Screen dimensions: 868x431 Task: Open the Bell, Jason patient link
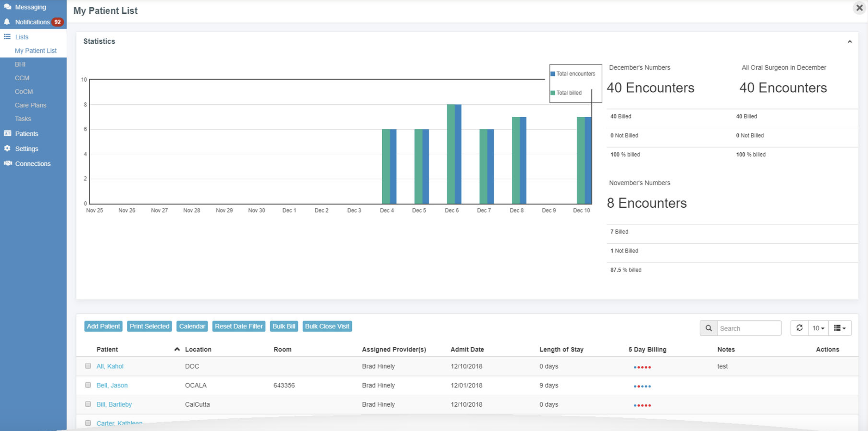(x=112, y=385)
